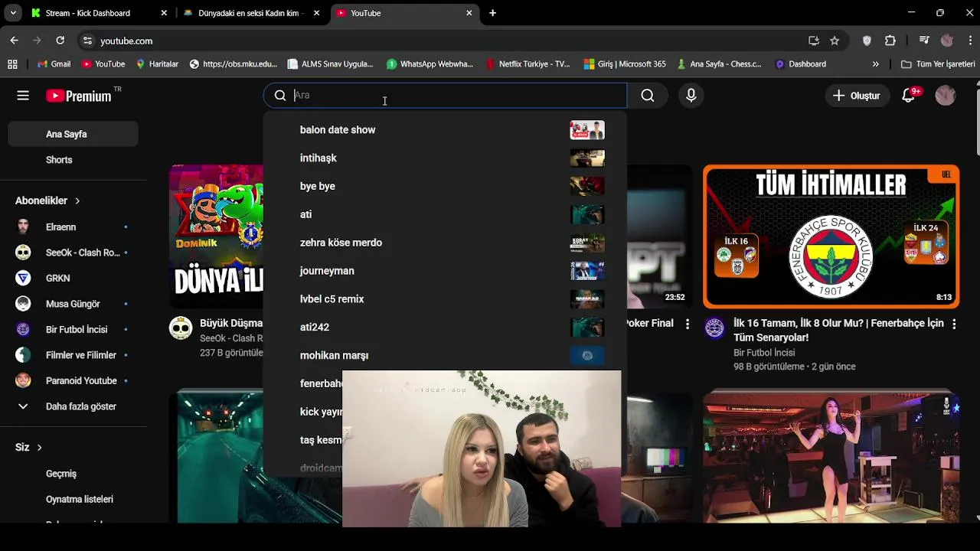Open a new browser tab
The image size is (980, 551).
492,13
